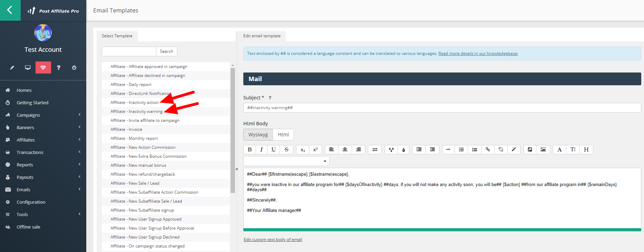This screenshot has height=252, width=644.
Task: Click the text direction swap arrows icon
Action: click(x=375, y=149)
